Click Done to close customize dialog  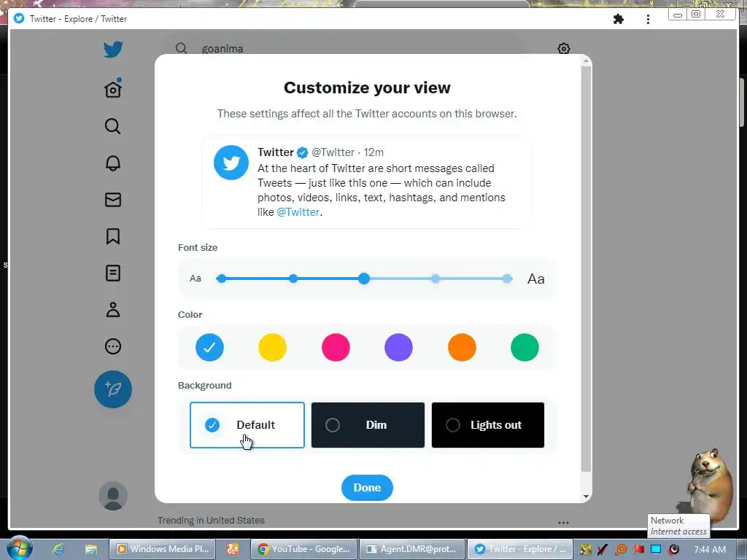368,488
